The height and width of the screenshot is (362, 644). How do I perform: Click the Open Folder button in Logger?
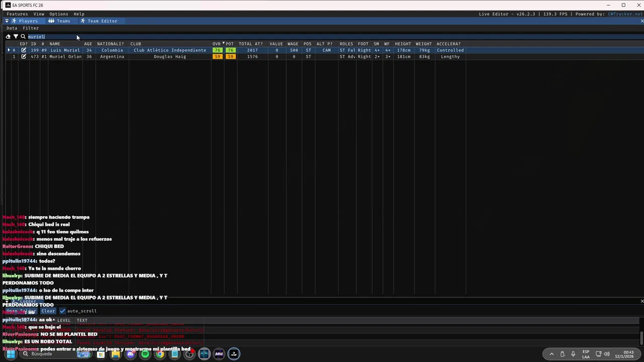pyautogui.click(x=21, y=311)
